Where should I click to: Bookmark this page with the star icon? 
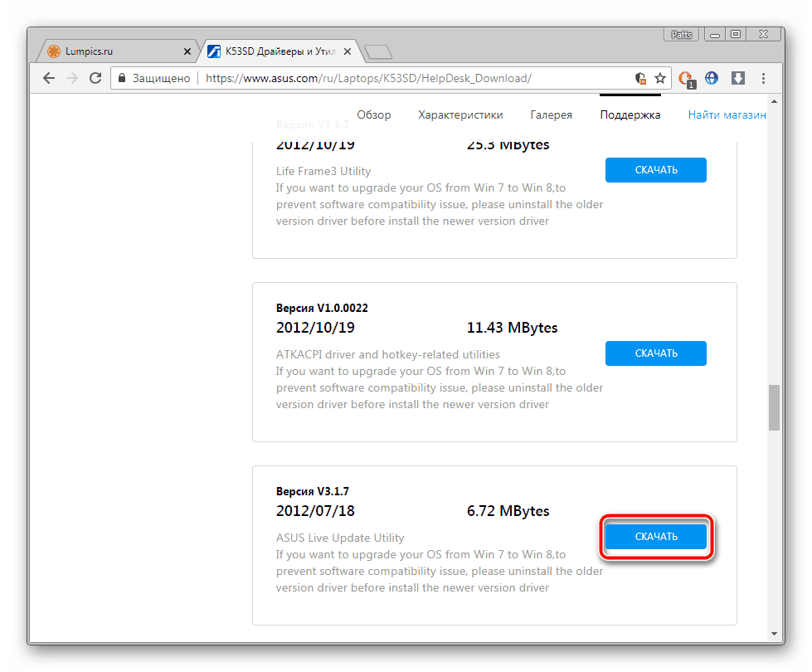tap(660, 78)
